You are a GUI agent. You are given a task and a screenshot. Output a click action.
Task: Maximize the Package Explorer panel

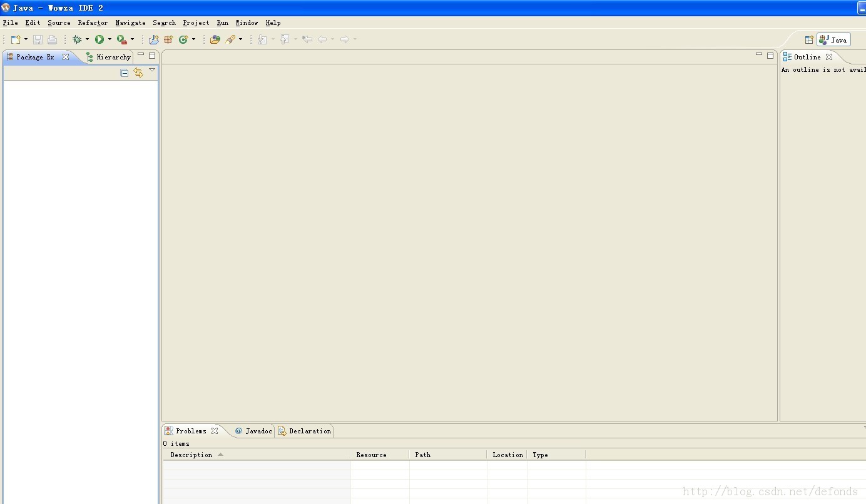(x=152, y=56)
